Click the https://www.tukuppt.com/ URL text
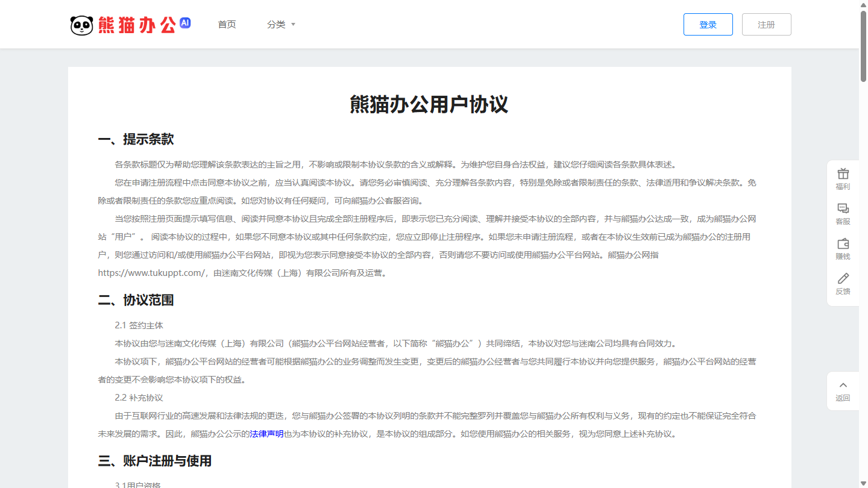 click(152, 273)
